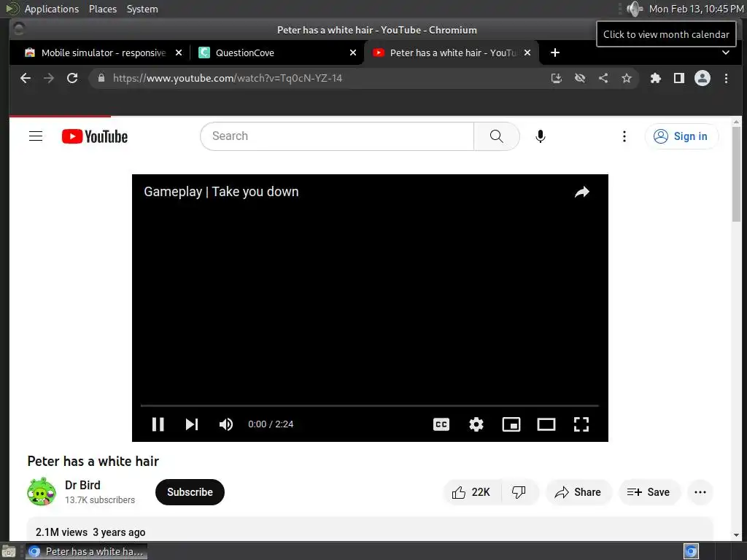
Task: Go back to the previous page
Action: tap(26, 78)
